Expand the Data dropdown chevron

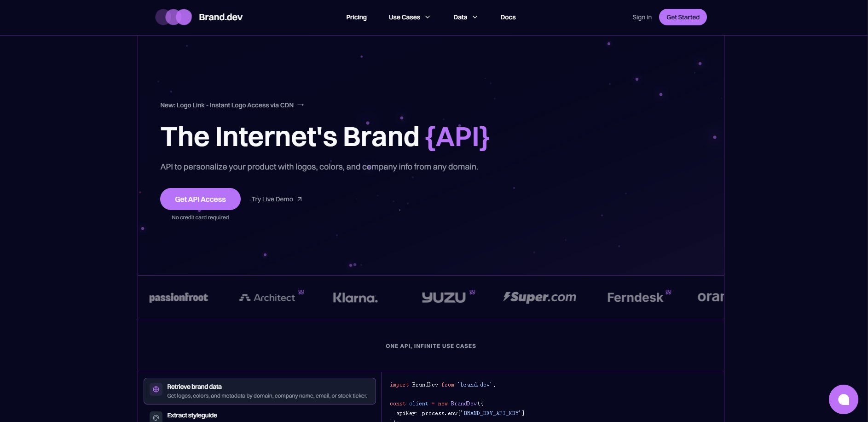pyautogui.click(x=475, y=17)
